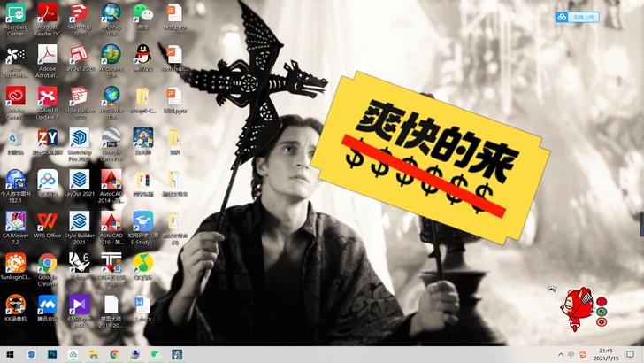This screenshot has width=644, height=363.
Task: Open the QQ penguin desktop icon
Action: coord(142,54)
